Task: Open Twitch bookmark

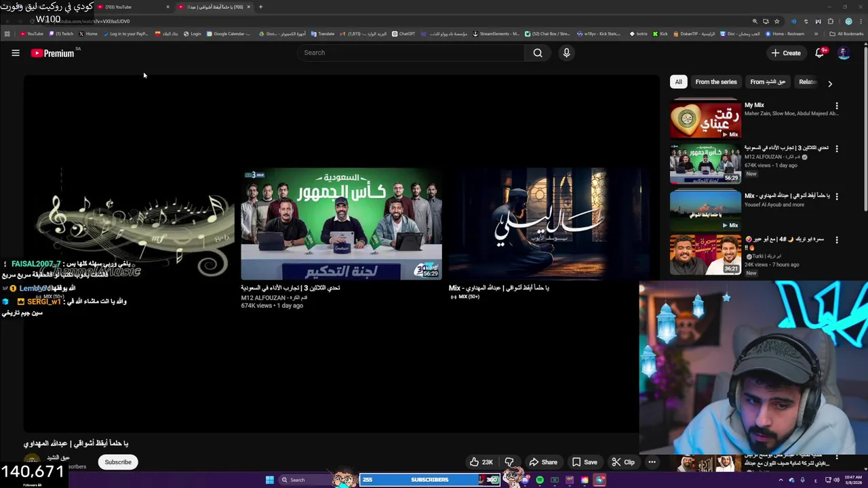Action: pyautogui.click(x=60, y=34)
